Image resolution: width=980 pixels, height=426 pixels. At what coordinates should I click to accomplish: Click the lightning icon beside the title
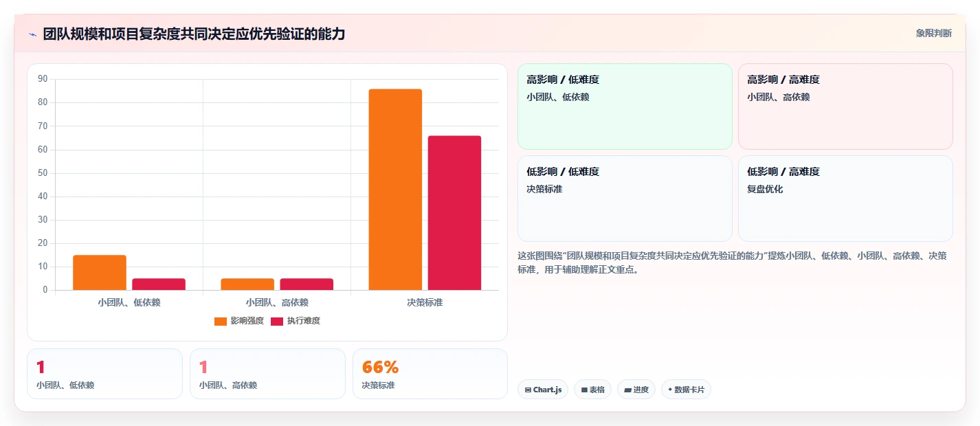32,34
